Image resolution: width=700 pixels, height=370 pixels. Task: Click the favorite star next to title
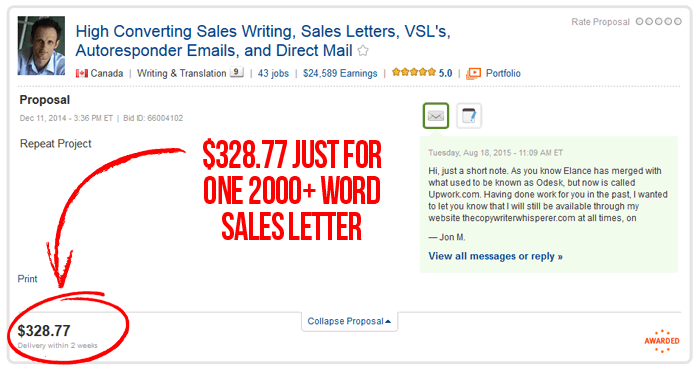coord(363,51)
